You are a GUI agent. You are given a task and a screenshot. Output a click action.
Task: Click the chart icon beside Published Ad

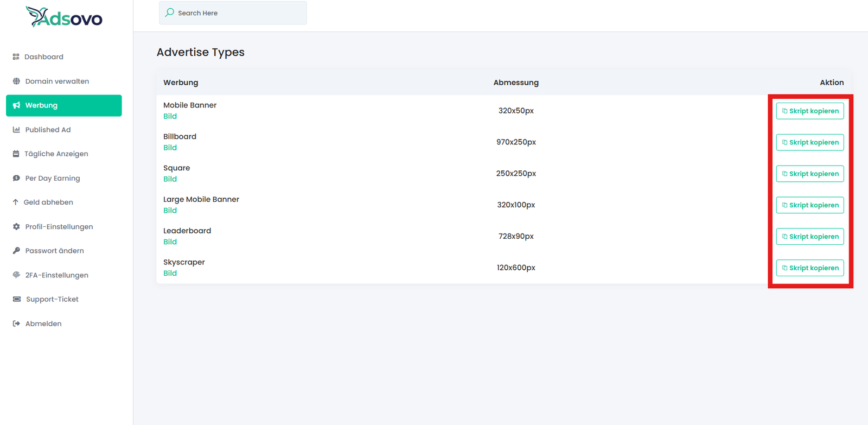16,130
